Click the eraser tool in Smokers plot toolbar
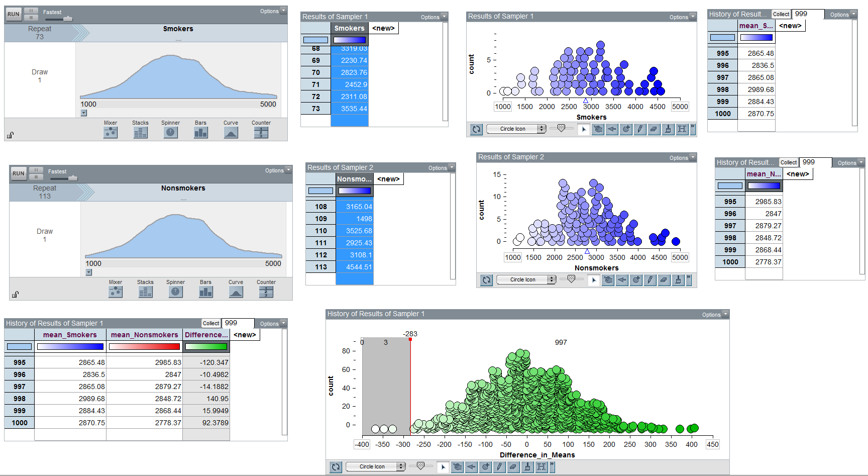The width and height of the screenshot is (868, 476). [x=654, y=129]
